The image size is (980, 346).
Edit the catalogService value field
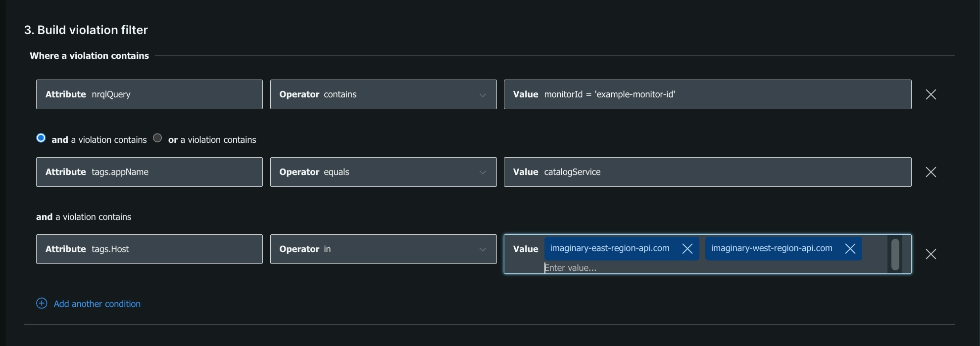point(708,172)
